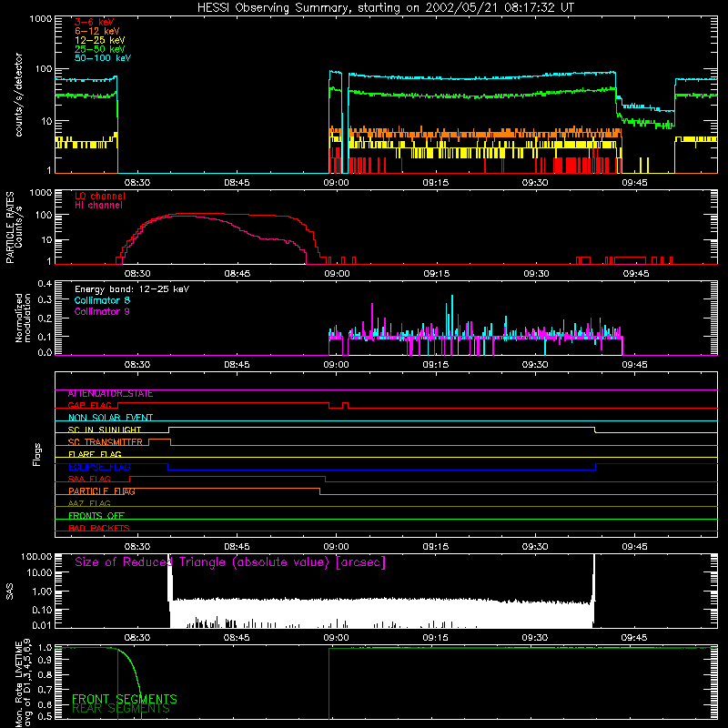Select the 'Collimator 8' legend label
Viewport: 728px width, 728px height.
point(102,300)
